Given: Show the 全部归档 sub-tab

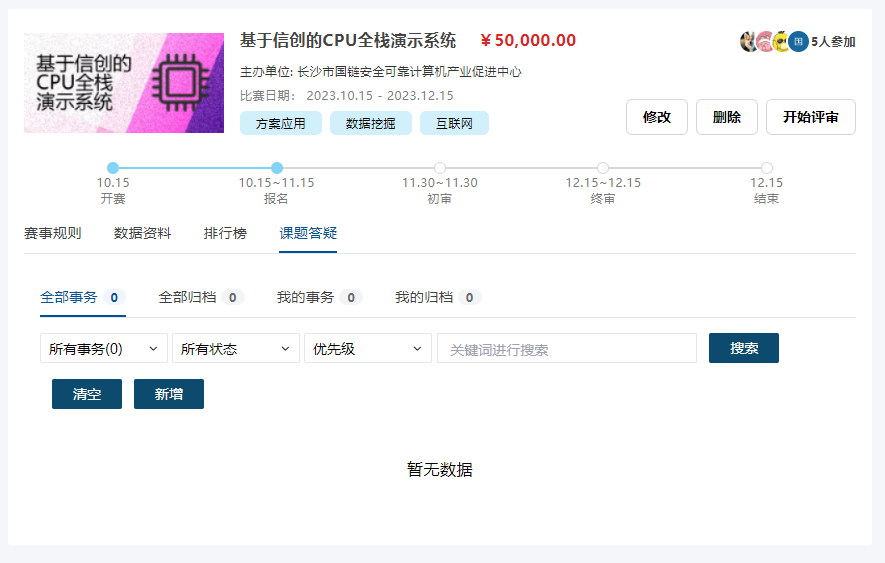Looking at the screenshot, I should (x=200, y=297).
